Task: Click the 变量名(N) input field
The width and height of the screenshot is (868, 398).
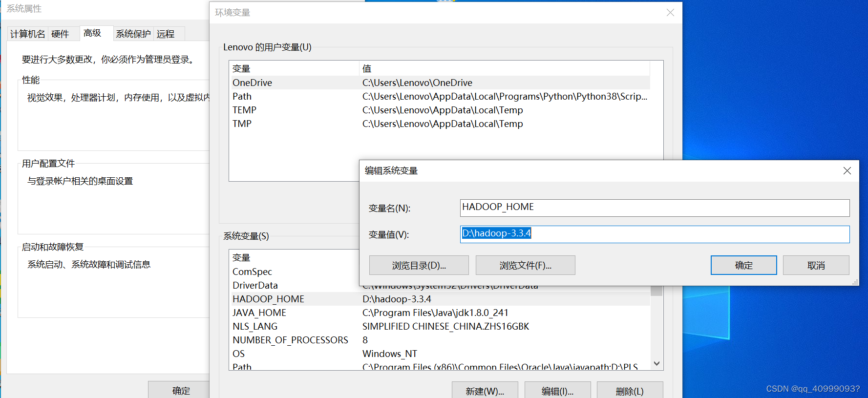Action: [x=655, y=208]
